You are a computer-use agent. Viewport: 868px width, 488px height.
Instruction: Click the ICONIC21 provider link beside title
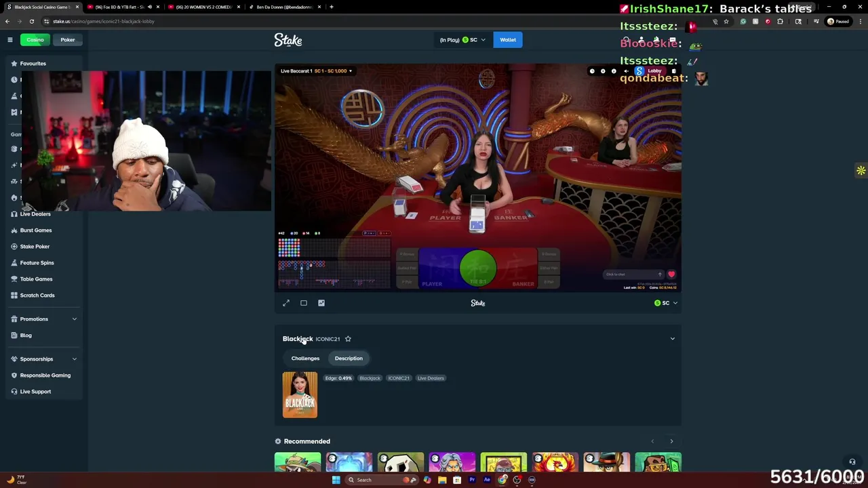point(328,339)
